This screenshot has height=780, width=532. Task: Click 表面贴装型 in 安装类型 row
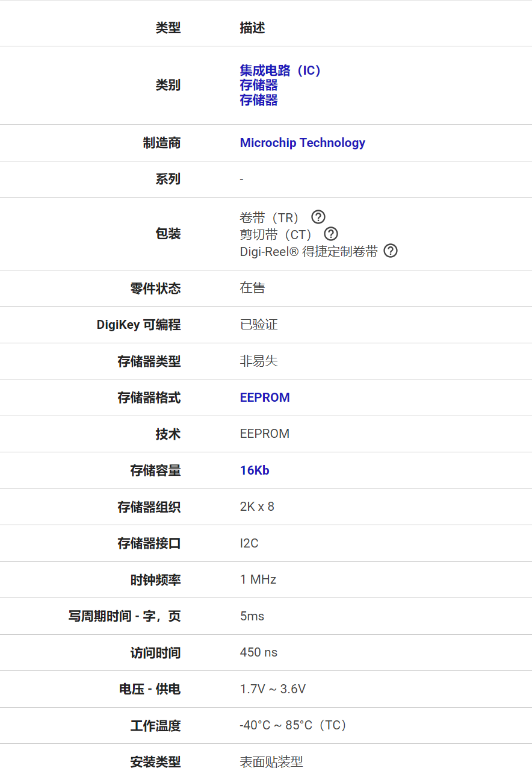point(271,762)
